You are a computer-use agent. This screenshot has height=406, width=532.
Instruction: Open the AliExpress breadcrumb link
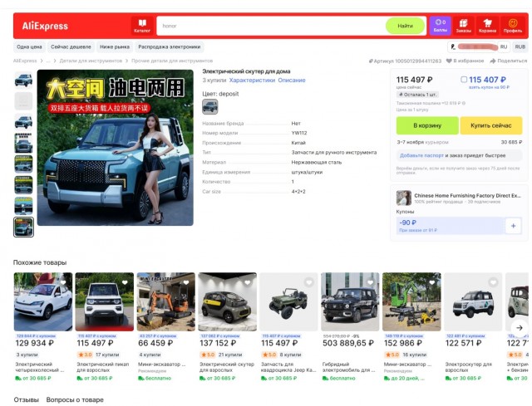pos(25,61)
